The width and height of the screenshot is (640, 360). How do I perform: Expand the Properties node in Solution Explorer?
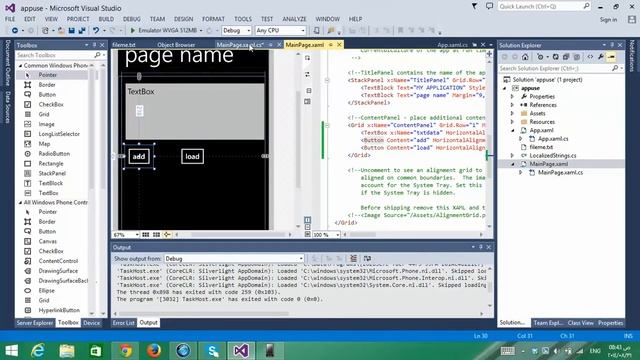pyautogui.click(x=512, y=97)
